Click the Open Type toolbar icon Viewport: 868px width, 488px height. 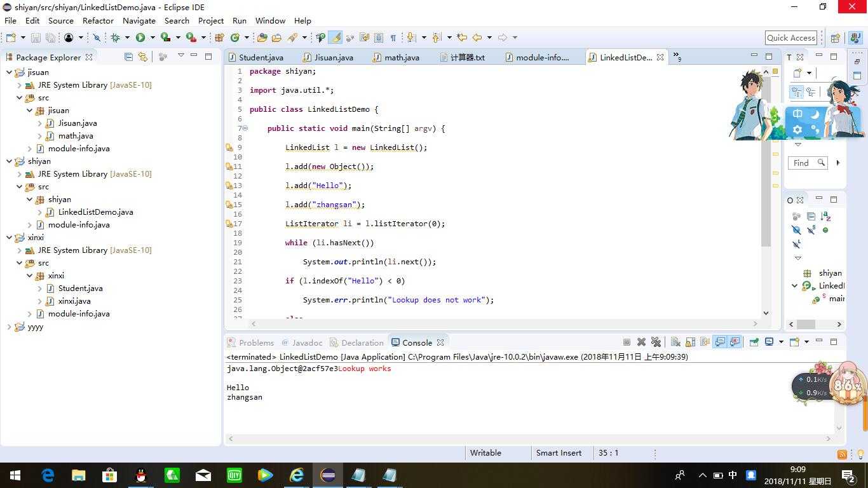(262, 37)
